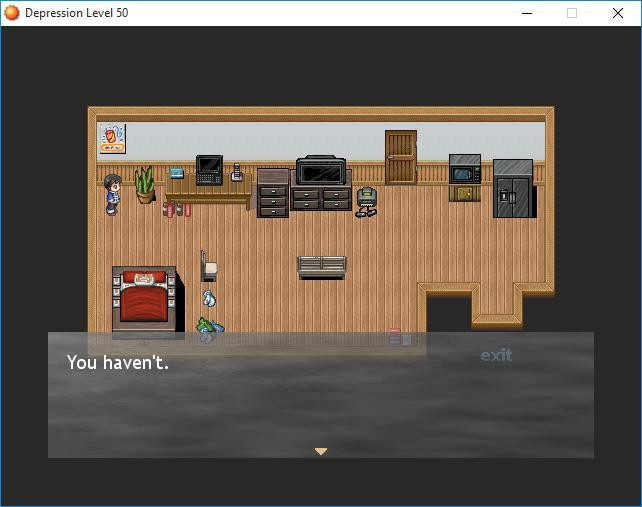Screen dimensions: 642x507
Task: Click the dialogue continue arrow
Action: (321, 451)
